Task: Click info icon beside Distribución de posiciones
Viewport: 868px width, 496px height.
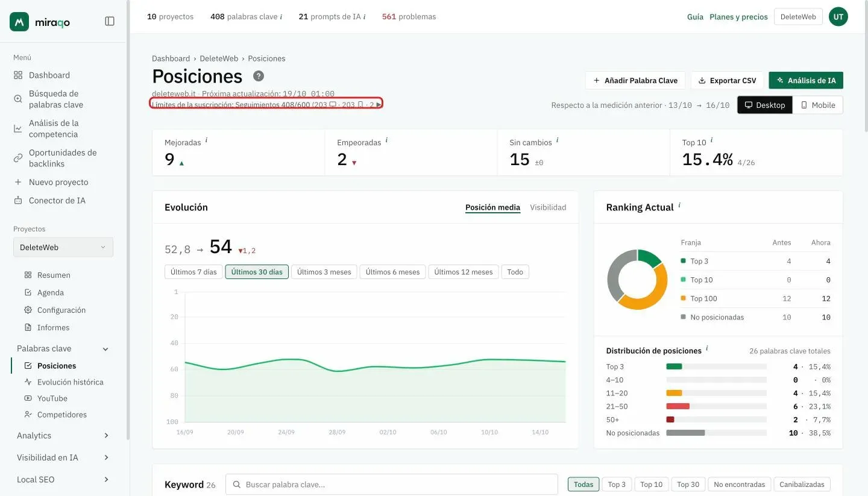Action: tap(707, 348)
